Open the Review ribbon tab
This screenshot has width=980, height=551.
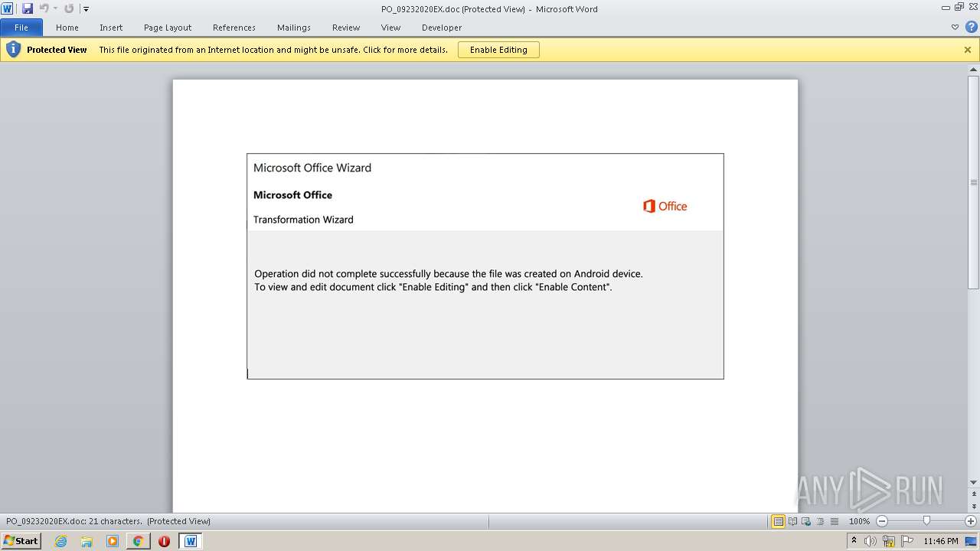point(346,28)
